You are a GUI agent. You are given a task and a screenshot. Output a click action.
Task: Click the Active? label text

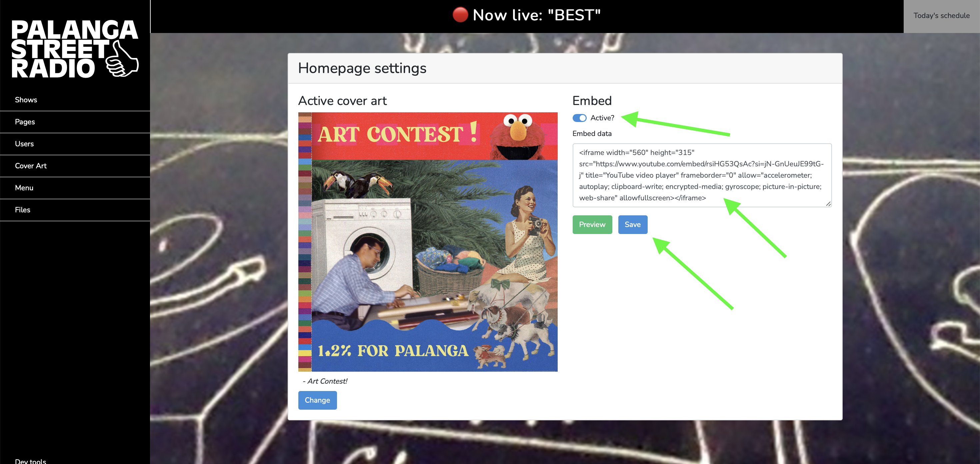[602, 118]
